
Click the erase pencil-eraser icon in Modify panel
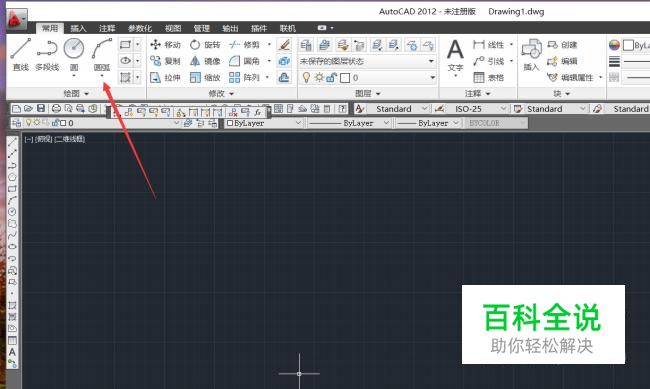[284, 44]
